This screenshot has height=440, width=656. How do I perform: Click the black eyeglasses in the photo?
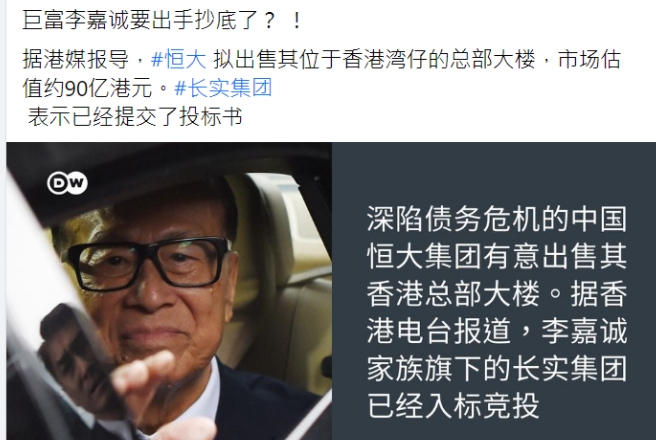149,263
